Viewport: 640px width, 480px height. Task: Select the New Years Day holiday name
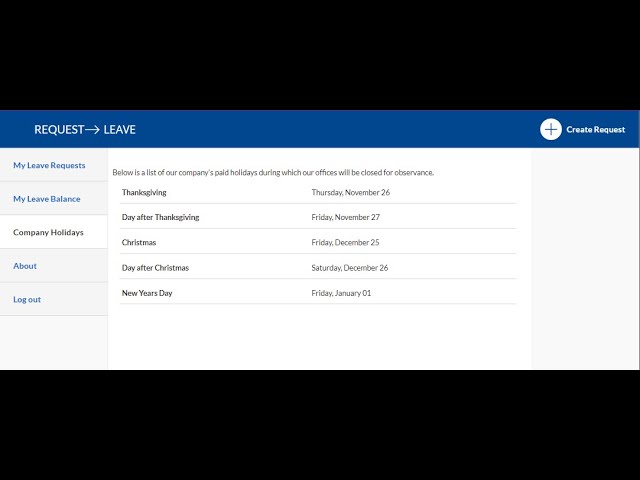147,293
